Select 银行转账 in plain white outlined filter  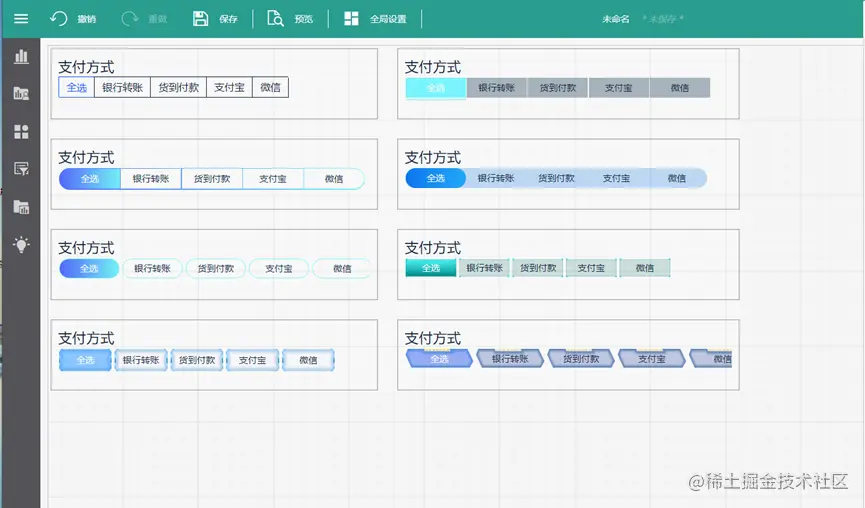[x=122, y=87]
